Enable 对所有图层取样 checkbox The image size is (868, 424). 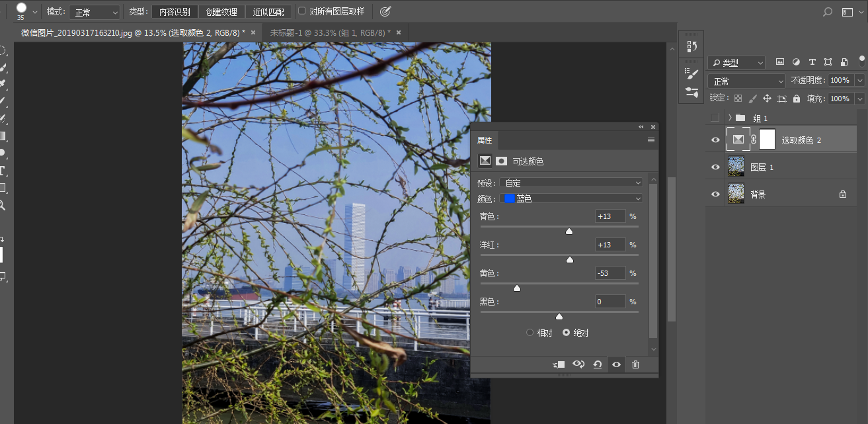[302, 11]
